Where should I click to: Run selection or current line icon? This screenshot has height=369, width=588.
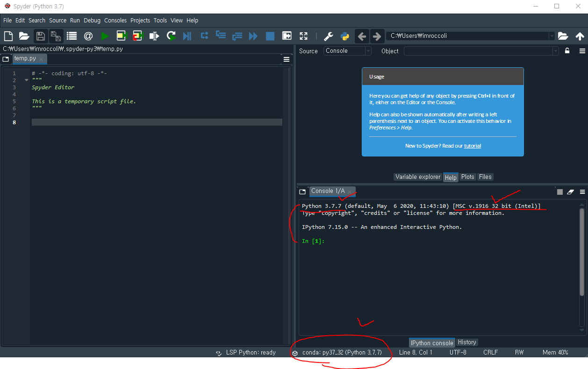click(x=154, y=36)
